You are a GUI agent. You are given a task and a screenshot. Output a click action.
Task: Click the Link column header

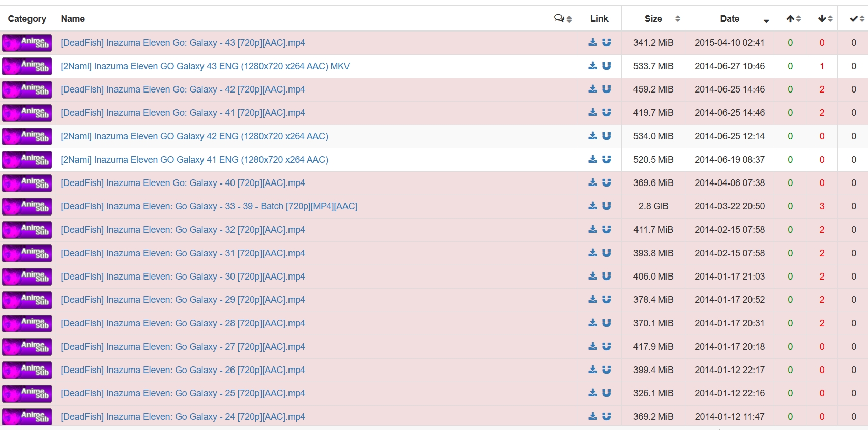[599, 19]
